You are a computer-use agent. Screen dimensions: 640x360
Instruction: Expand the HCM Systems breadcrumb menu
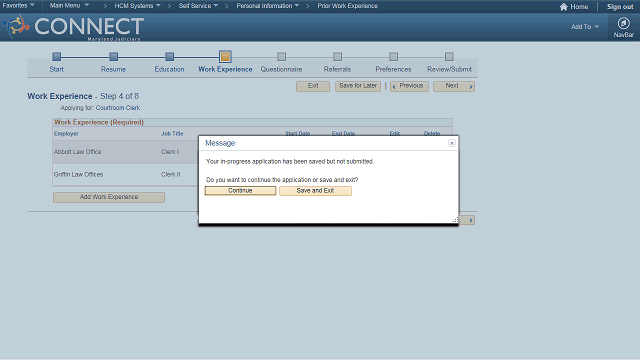137,6
